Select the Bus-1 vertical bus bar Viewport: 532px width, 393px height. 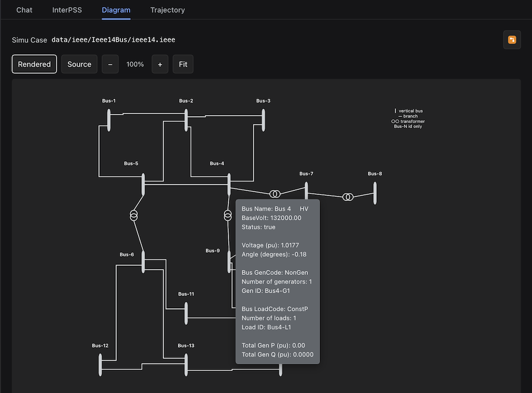[x=109, y=120]
